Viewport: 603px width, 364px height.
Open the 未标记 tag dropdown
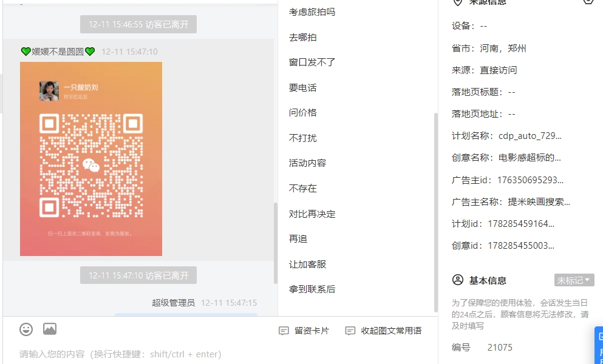click(x=574, y=280)
